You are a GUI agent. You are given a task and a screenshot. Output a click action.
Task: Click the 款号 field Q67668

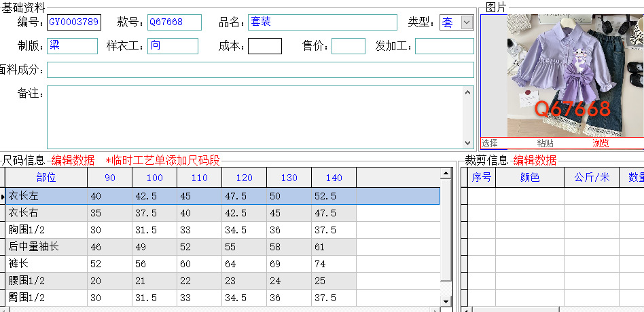pyautogui.click(x=175, y=22)
